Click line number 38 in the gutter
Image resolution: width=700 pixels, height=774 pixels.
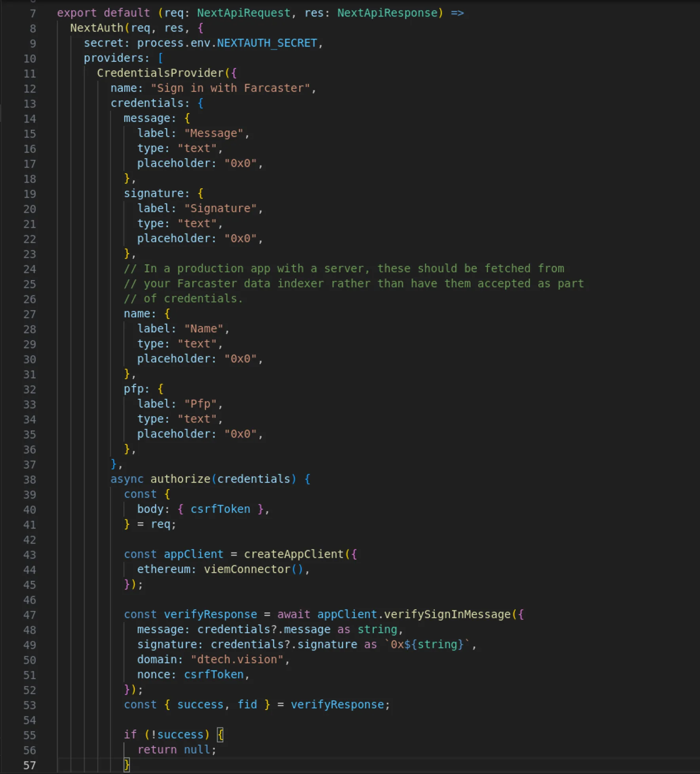click(x=30, y=480)
